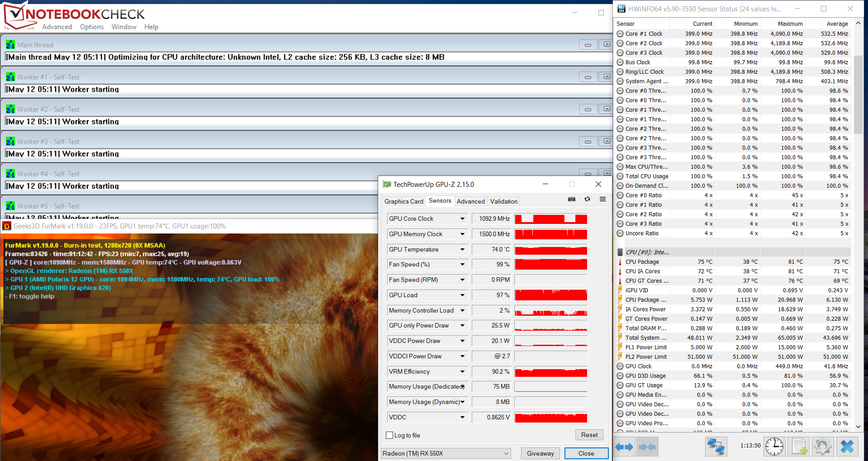Refresh GPU-Z sensor readings
868x461 pixels.
click(587, 199)
